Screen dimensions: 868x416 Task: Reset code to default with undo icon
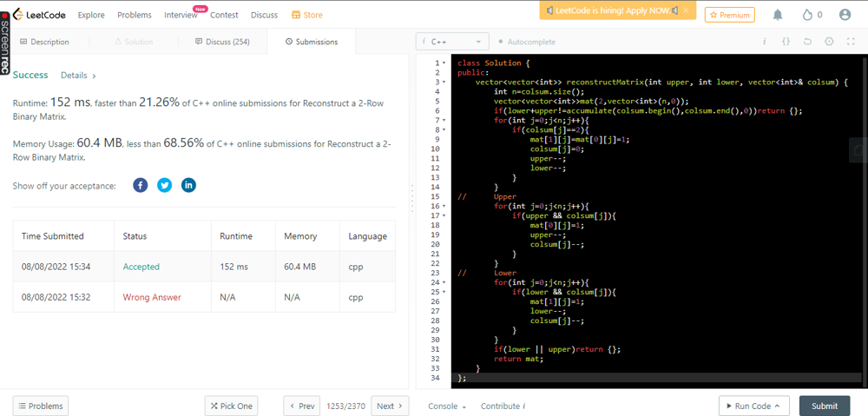pyautogui.click(x=807, y=42)
